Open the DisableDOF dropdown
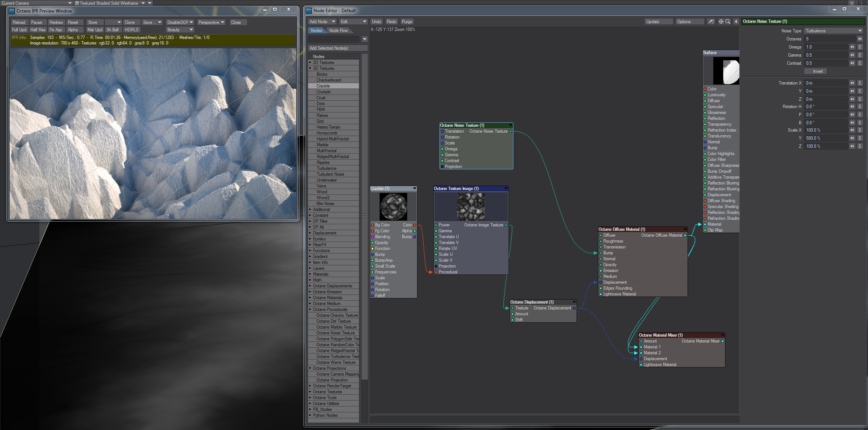This screenshot has width=868, height=430. pos(180,22)
